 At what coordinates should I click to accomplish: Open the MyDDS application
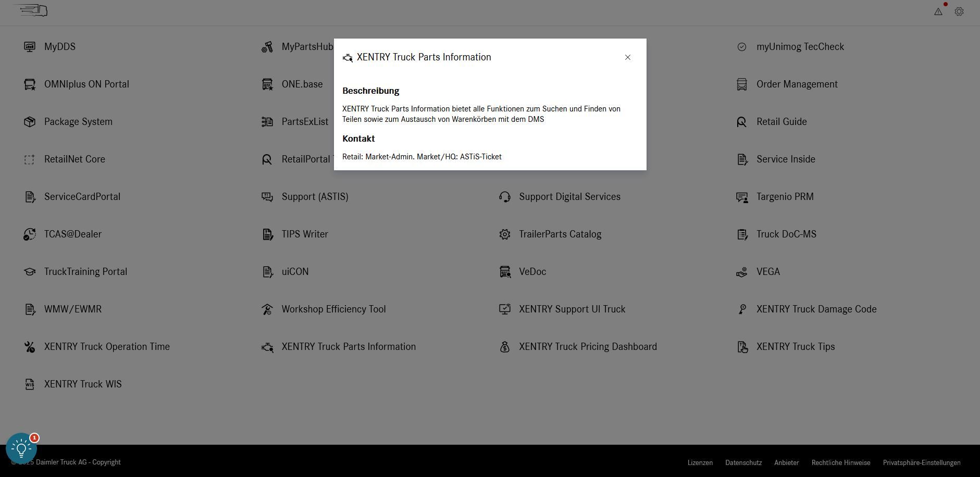point(59,46)
